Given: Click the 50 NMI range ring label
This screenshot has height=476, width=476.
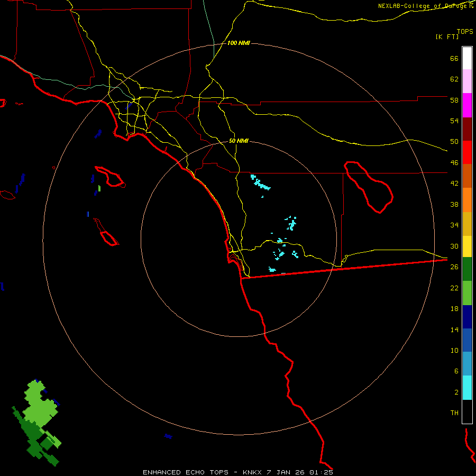Looking at the screenshot, I should pyautogui.click(x=239, y=141).
